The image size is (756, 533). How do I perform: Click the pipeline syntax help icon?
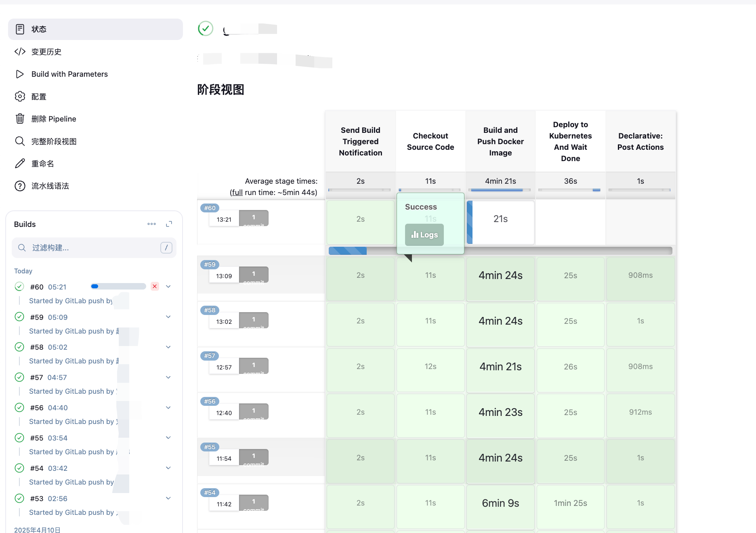(20, 186)
